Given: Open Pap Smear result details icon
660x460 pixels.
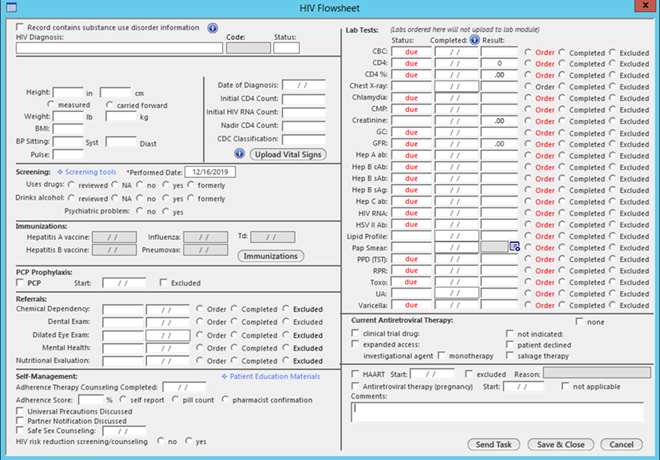Looking at the screenshot, I should tap(514, 247).
